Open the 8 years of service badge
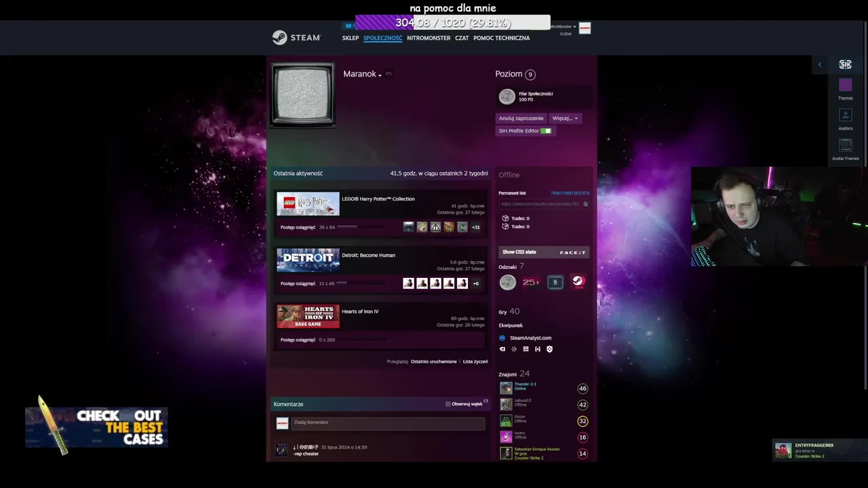The width and height of the screenshot is (868, 488). [x=555, y=283]
